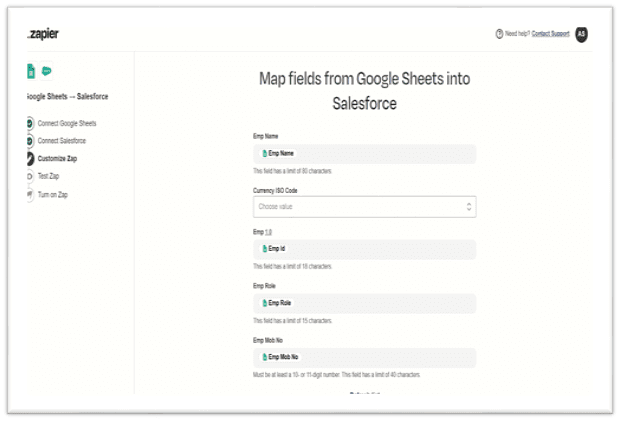Click the Connect Salesforce step checkmark
The height and width of the screenshot is (422, 618).
(x=29, y=141)
